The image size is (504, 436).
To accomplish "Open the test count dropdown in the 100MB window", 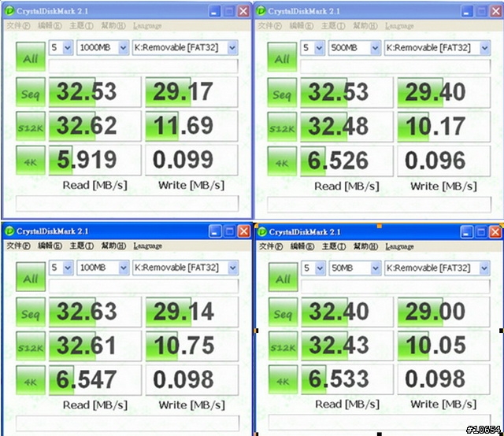I will point(61,268).
